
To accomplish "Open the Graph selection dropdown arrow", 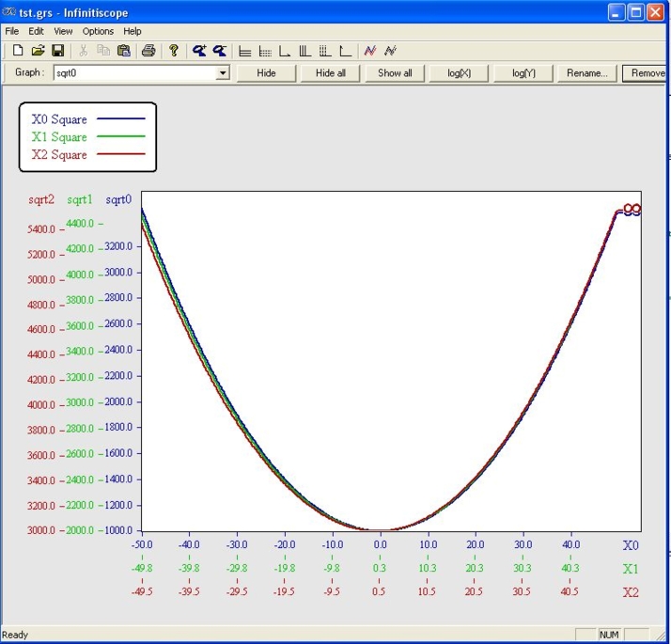I will tap(223, 72).
